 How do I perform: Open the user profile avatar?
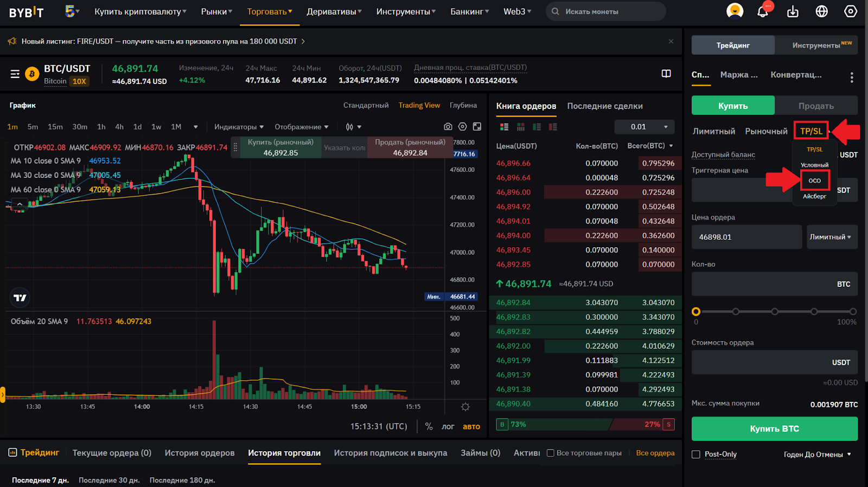coord(735,11)
